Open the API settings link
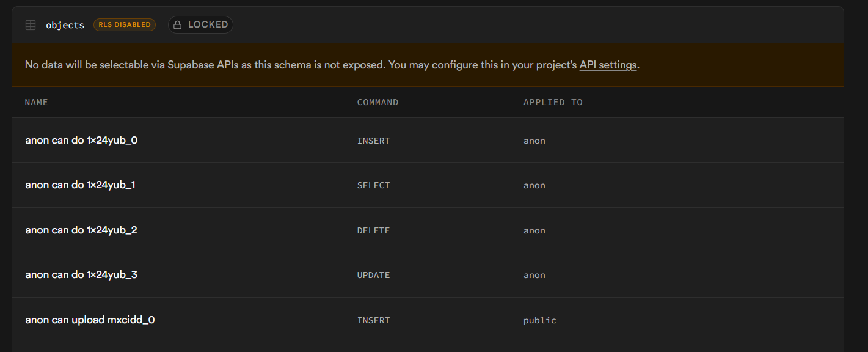 (608, 64)
